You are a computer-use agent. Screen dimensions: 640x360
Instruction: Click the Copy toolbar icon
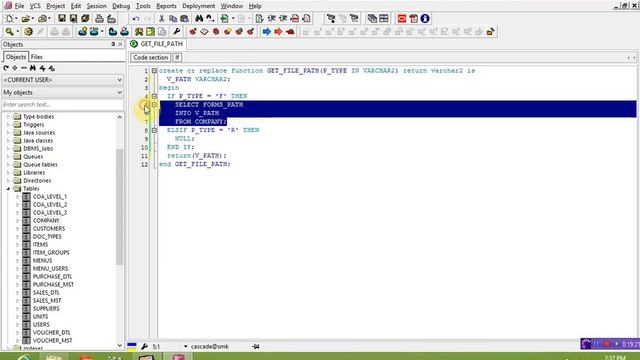pyautogui.click(x=173, y=18)
